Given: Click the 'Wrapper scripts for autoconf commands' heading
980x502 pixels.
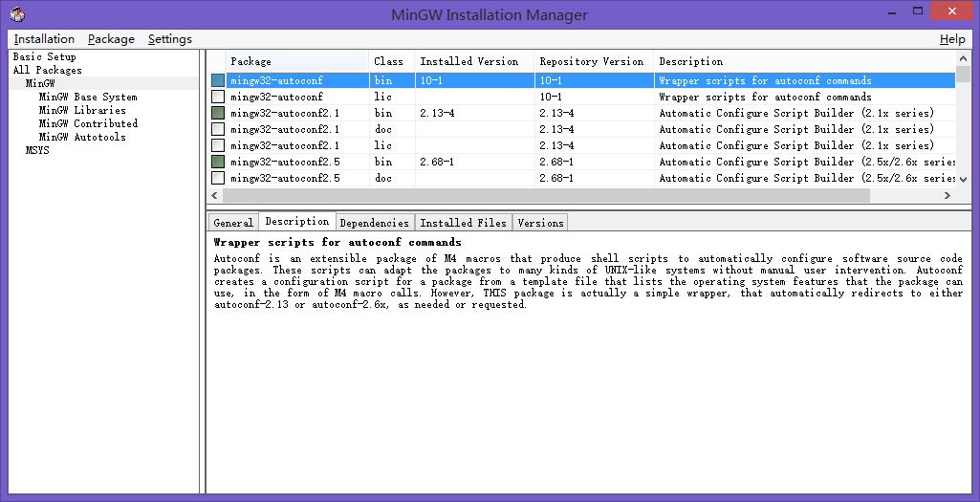Looking at the screenshot, I should coord(338,242).
